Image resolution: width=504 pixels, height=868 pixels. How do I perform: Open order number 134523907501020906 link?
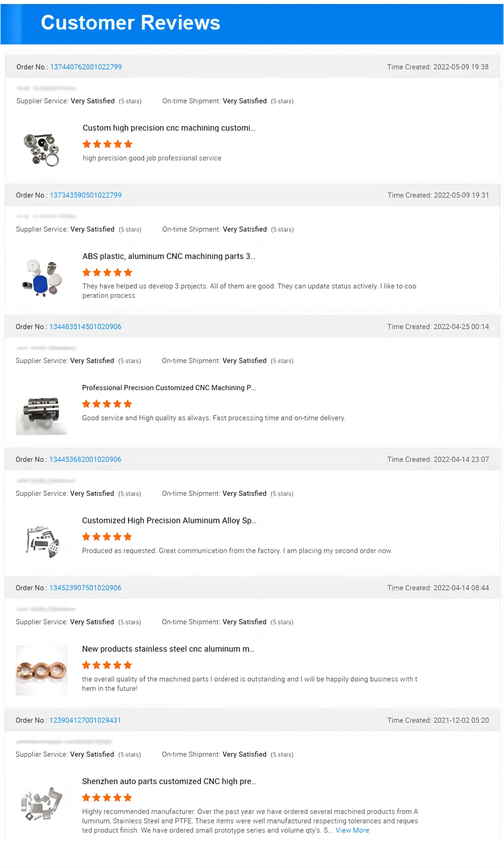point(85,588)
